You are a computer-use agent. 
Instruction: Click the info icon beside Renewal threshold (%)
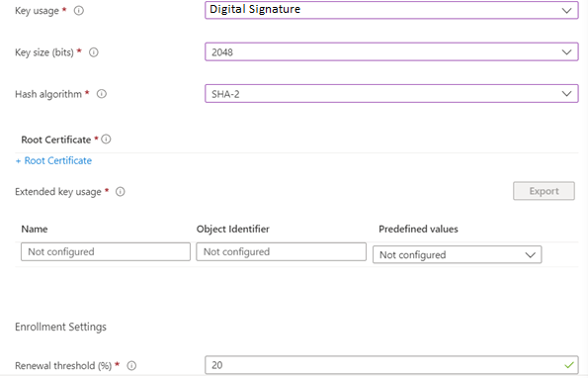tap(131, 365)
